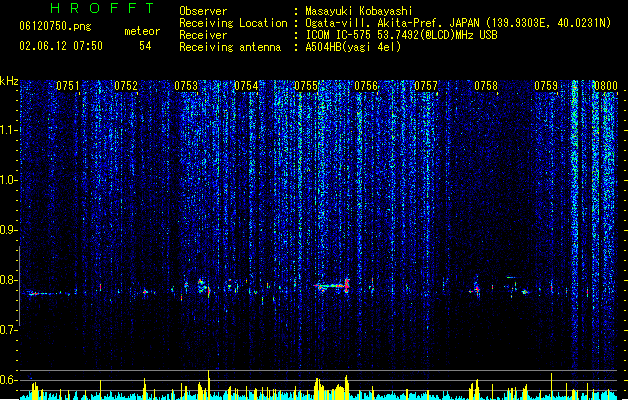Click the 0800 time marker

[606, 86]
